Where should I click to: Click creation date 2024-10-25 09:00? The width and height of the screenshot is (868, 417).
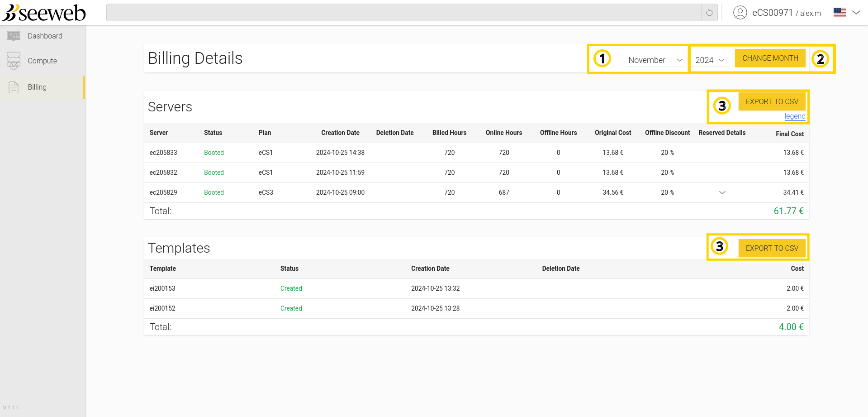pyautogui.click(x=340, y=192)
